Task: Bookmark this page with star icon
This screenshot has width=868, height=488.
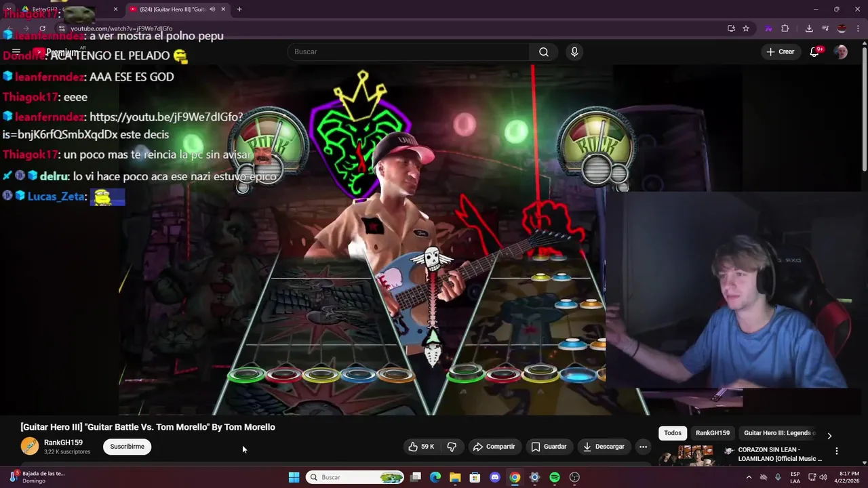Action: (x=746, y=28)
